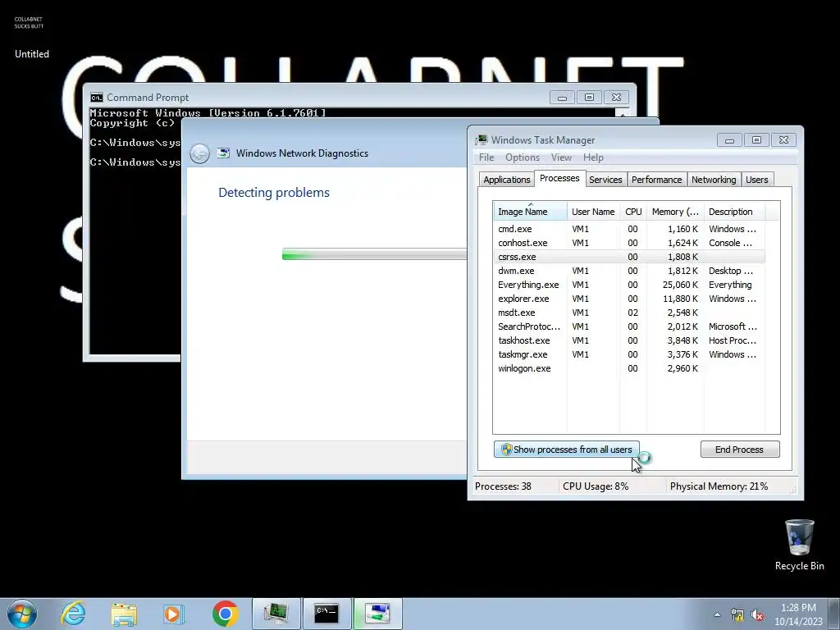Click Processes: 38 in status bar
The width and height of the screenshot is (840, 630).
click(x=503, y=486)
